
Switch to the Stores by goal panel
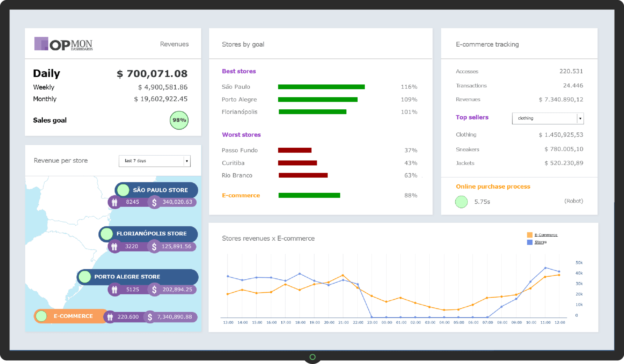[x=243, y=44]
